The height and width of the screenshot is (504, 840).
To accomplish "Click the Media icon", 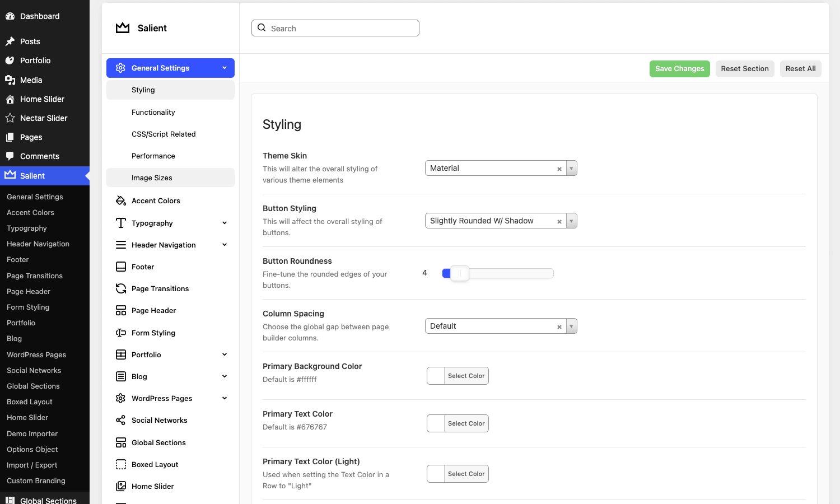I will click(10, 80).
